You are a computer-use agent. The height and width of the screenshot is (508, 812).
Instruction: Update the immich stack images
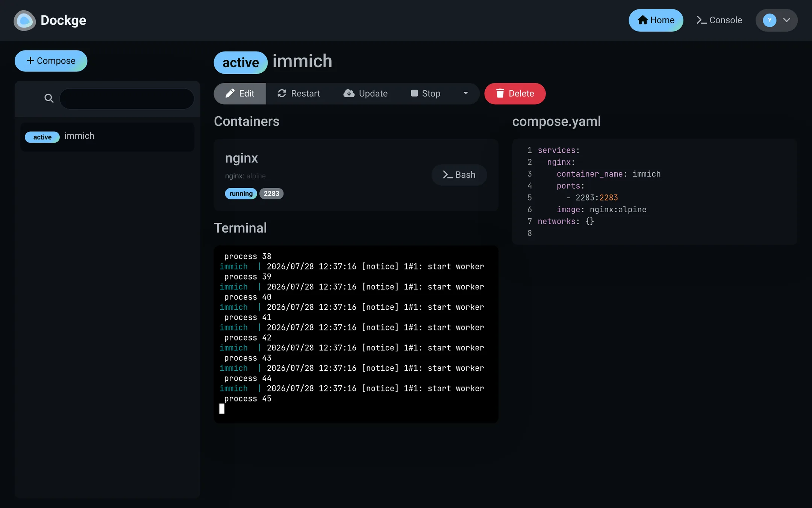(x=365, y=94)
